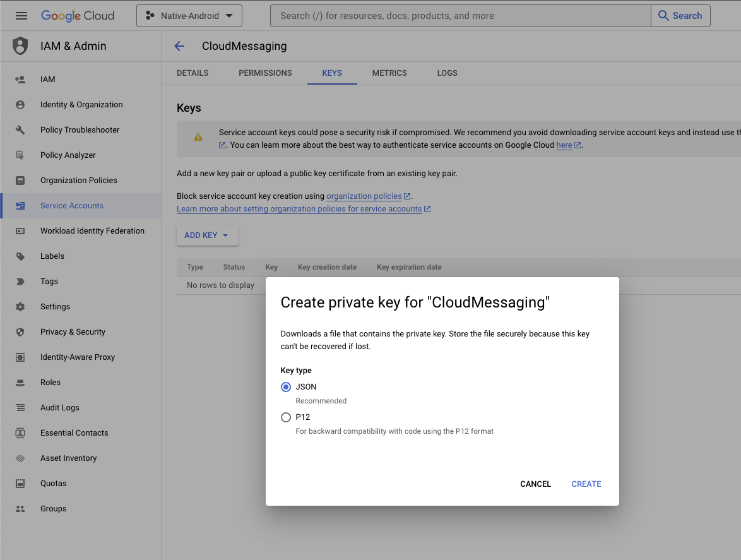741x560 pixels.
Task: Click the Policy Troubleshooter wrench icon
Action: point(20,130)
